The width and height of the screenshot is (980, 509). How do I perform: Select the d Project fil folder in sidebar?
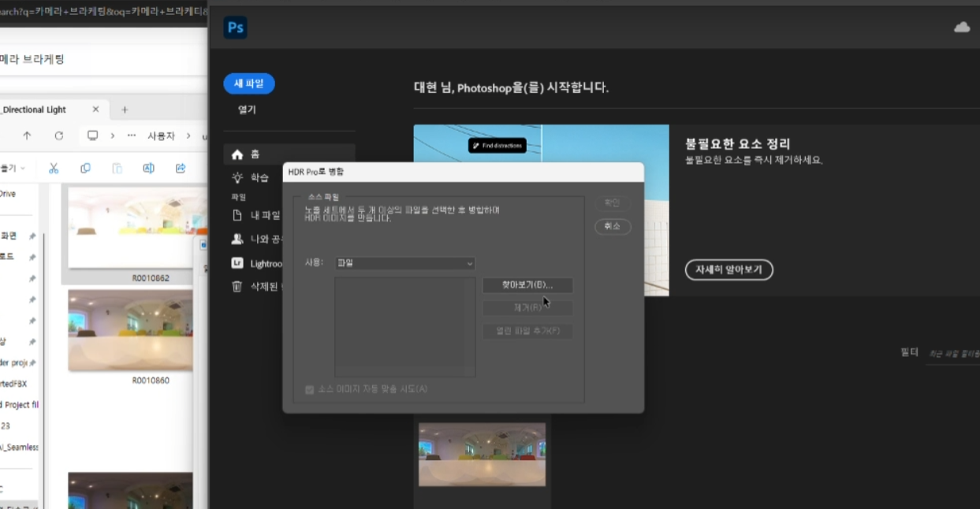[x=20, y=405]
